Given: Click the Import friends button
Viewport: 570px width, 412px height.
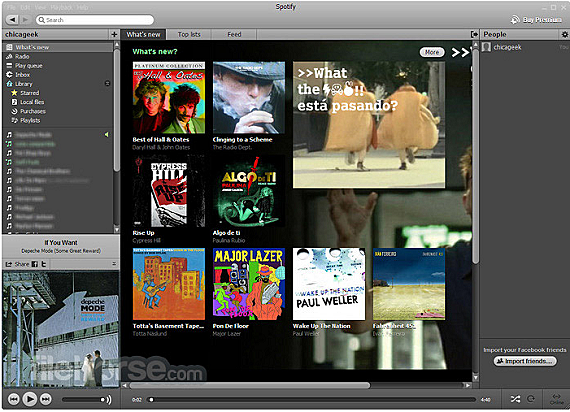Looking at the screenshot, I should coord(525,361).
